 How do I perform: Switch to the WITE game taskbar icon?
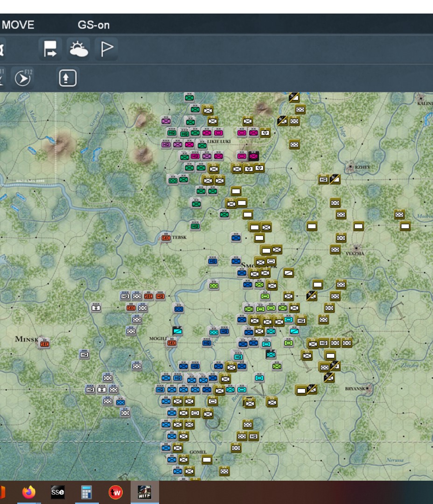(x=145, y=492)
